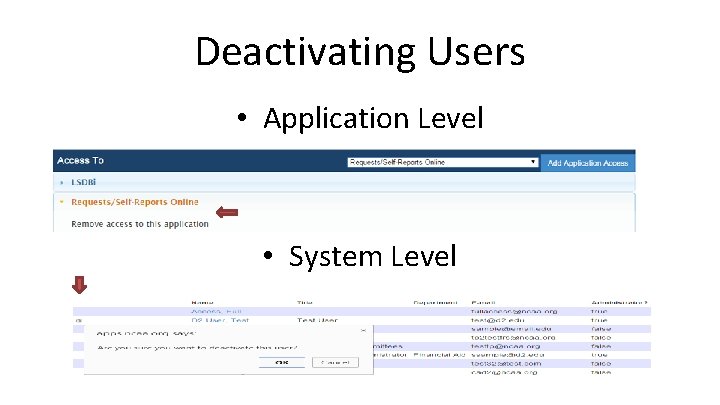Viewport: 720px width, 405px height.
Task: Click the Name column header
Action: 202,303
